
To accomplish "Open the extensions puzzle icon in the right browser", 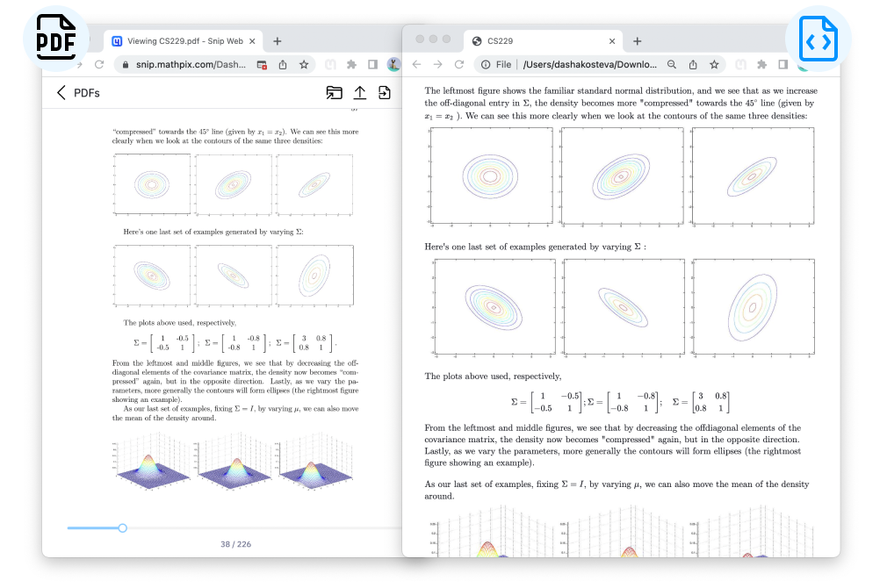I will pos(763,64).
